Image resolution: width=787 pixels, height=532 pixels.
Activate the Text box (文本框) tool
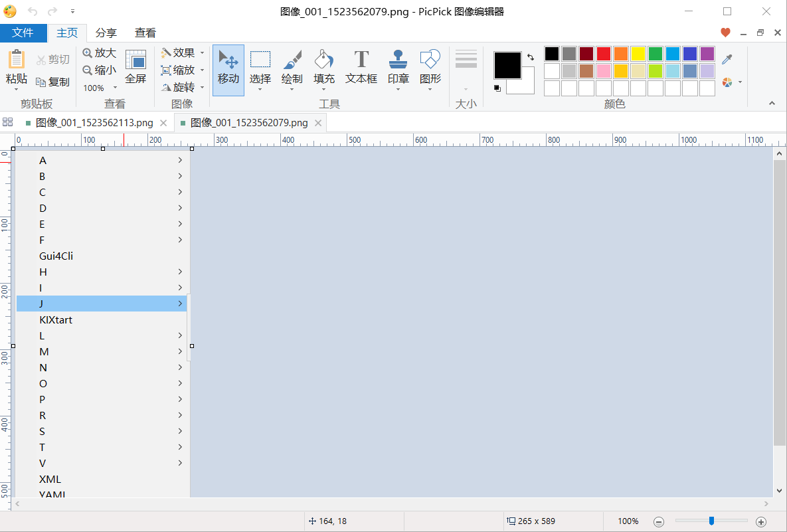click(x=361, y=69)
